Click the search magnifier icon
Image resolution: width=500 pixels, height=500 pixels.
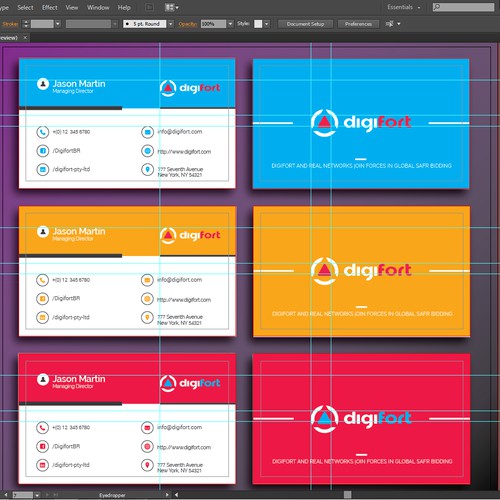(x=437, y=7)
